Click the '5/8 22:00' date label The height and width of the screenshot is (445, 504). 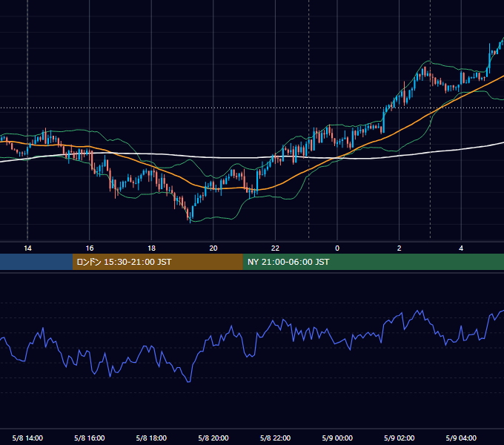coord(275,438)
